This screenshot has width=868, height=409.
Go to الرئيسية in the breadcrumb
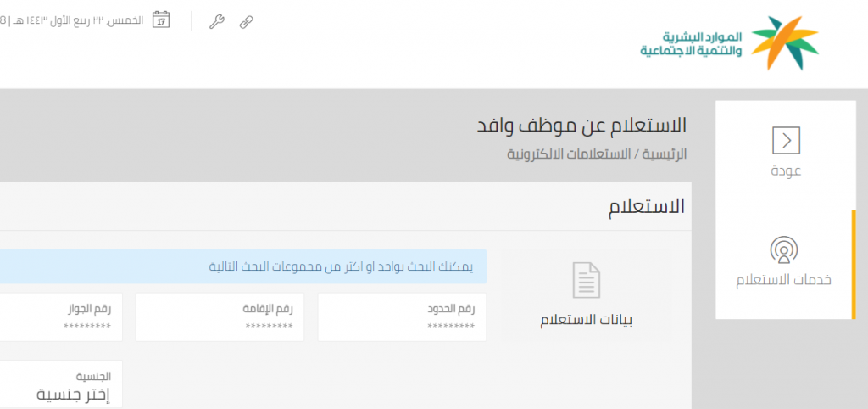coord(664,154)
